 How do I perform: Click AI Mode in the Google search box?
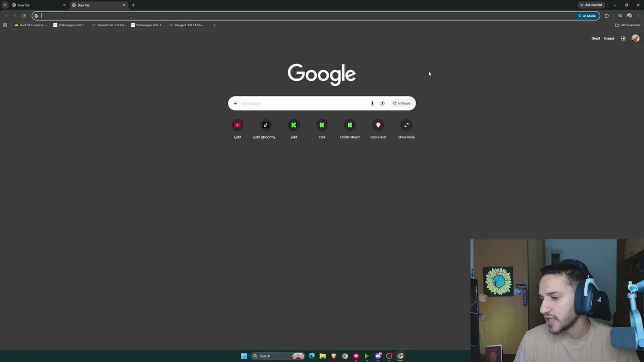click(x=401, y=104)
